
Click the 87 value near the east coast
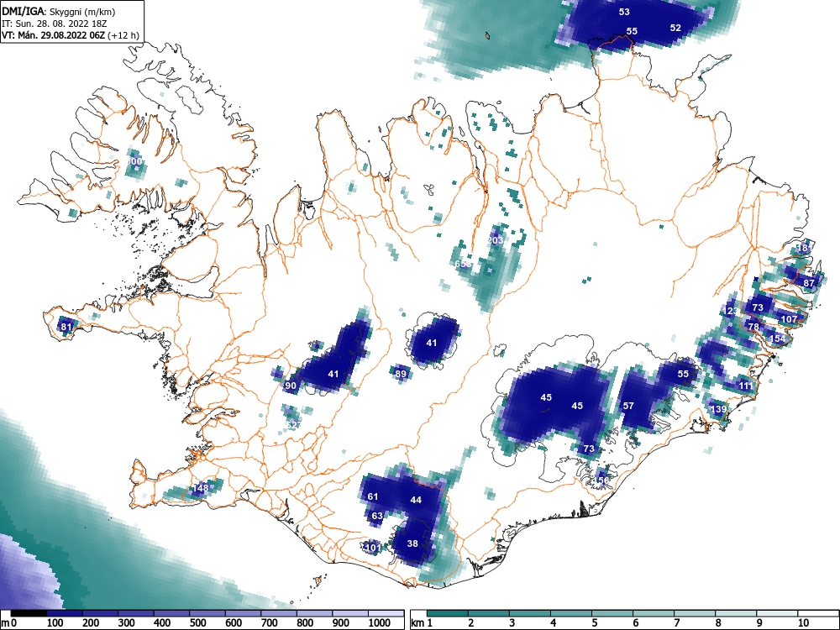(x=809, y=283)
